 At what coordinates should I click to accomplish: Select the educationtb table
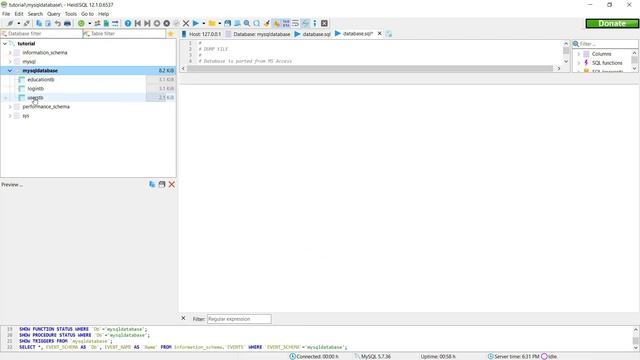[x=41, y=80]
